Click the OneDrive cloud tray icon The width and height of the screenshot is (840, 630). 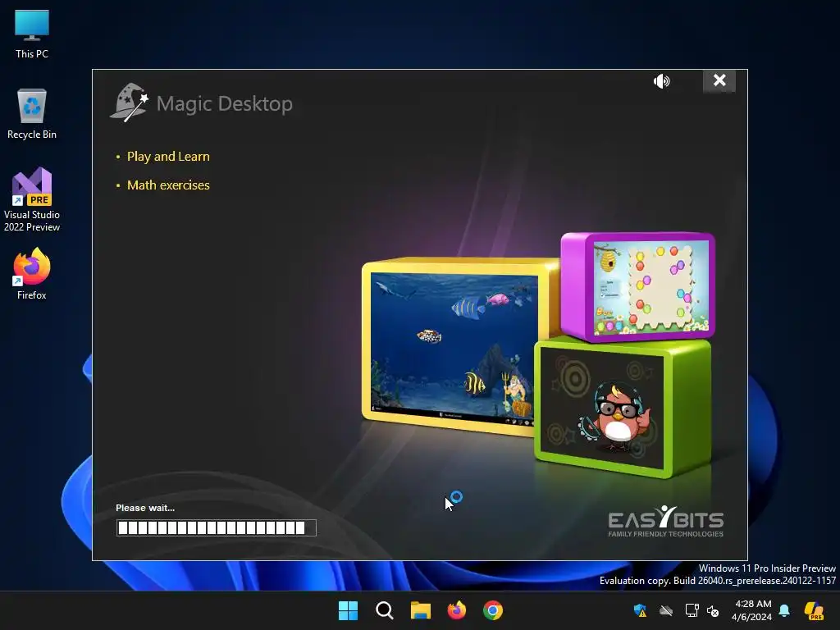pos(666,610)
